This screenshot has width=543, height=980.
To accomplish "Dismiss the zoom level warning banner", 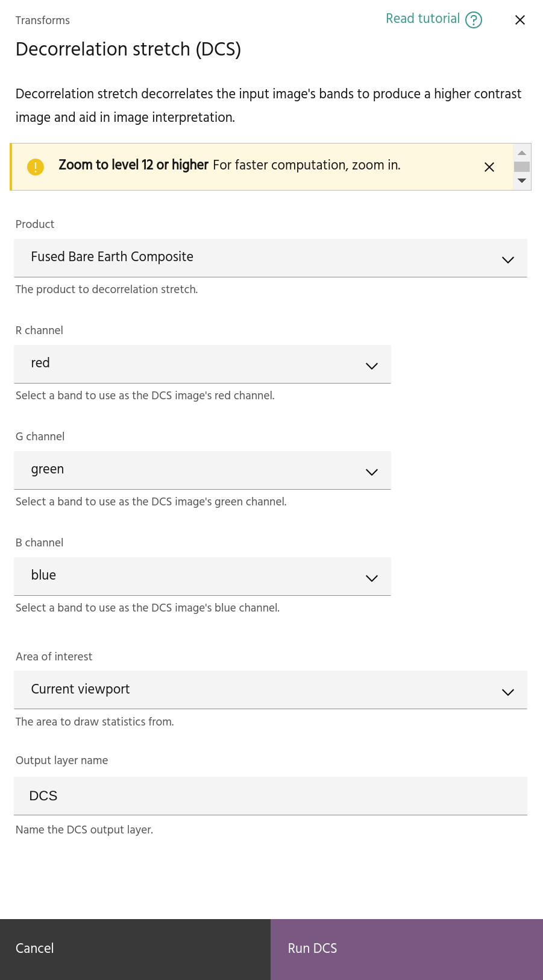I will (489, 167).
